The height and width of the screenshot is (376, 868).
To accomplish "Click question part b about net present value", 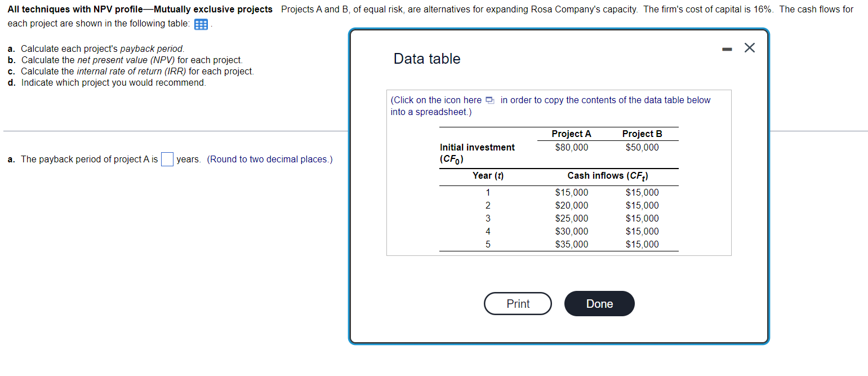I will [125, 60].
